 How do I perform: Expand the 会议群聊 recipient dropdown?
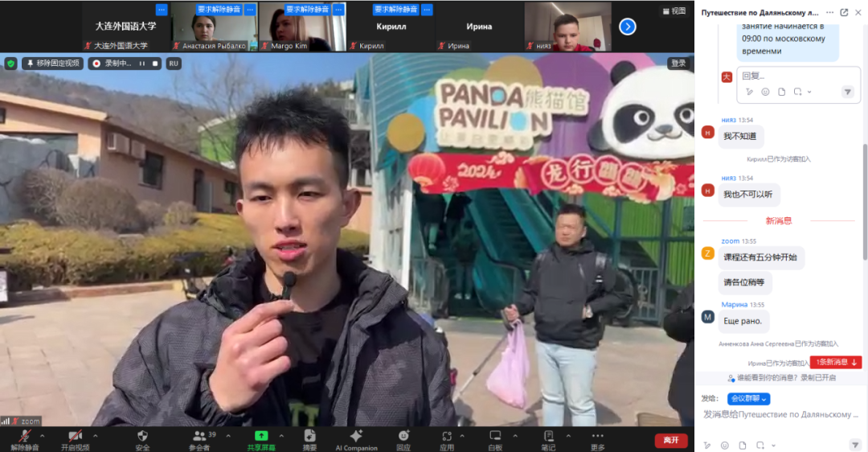[748, 399]
